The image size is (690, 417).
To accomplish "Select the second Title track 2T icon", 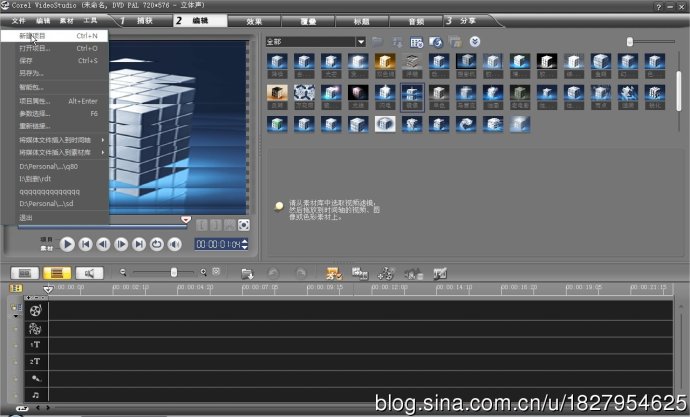I will (x=35, y=362).
